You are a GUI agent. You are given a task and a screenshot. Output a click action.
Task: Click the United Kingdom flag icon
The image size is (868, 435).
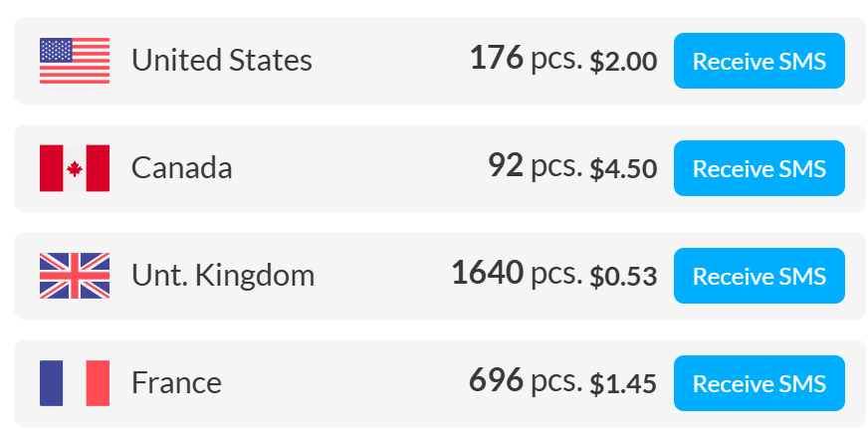(75, 276)
